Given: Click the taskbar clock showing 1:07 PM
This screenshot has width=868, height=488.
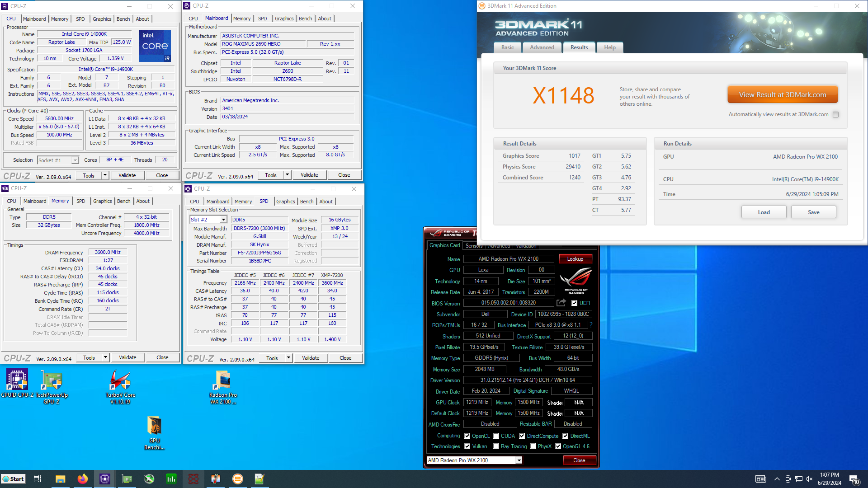Looking at the screenshot, I should [830, 479].
